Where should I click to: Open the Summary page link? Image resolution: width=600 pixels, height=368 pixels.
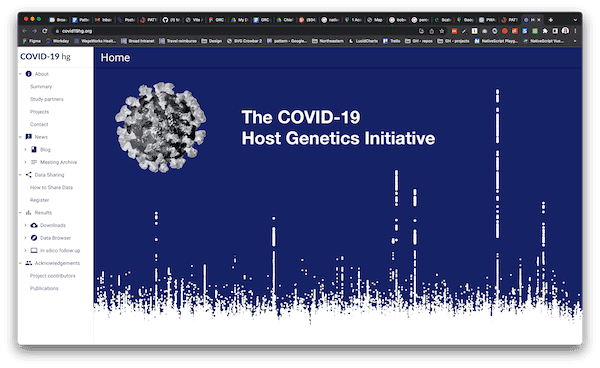point(41,86)
